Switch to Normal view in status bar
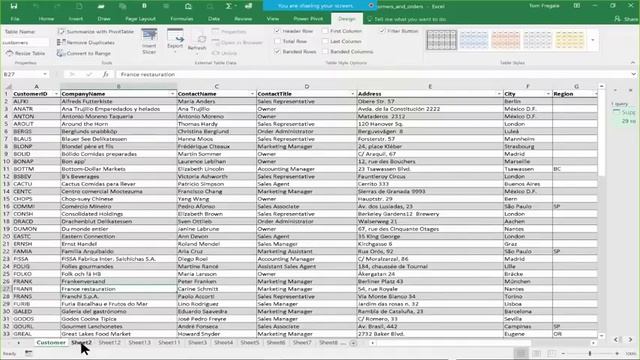The height and width of the screenshot is (360, 640). coord(521,353)
